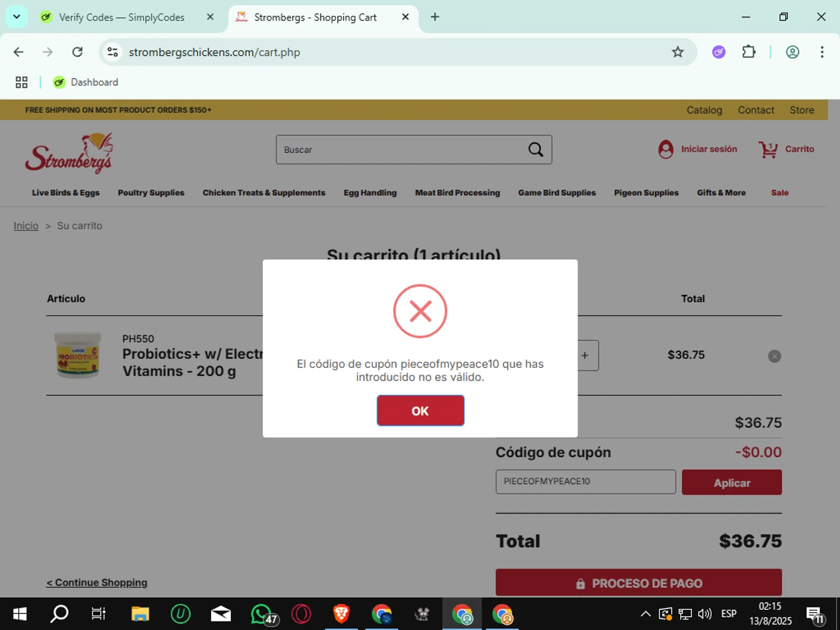This screenshot has width=840, height=630.
Task: Open the Sale menu item
Action: [x=780, y=193]
